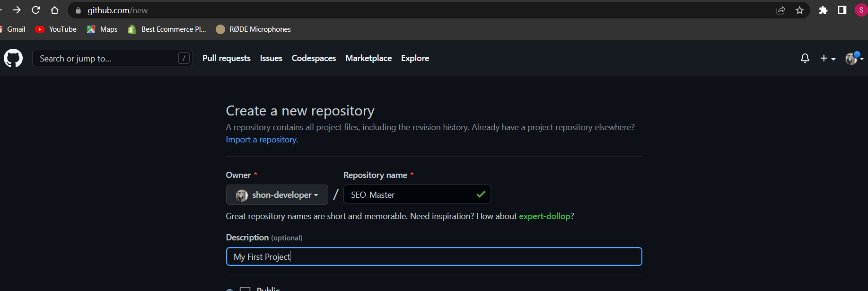Bookmark this page with star icon

coord(799,10)
